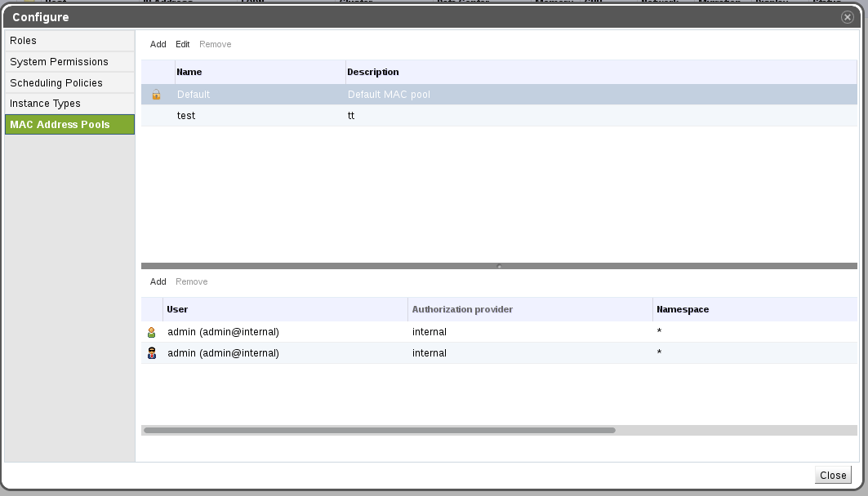
Task: Add a user permission in lower panel
Action: (158, 281)
